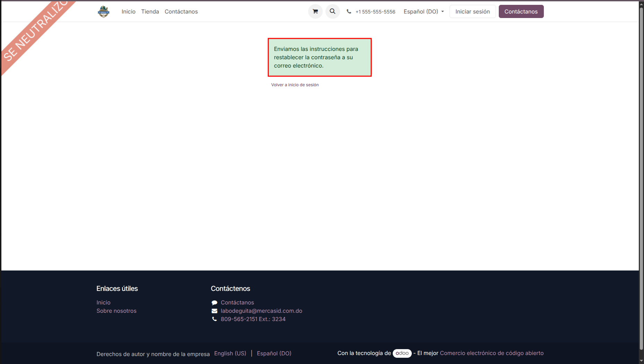The height and width of the screenshot is (364, 644).
Task: Open the Inicio menu item
Action: click(x=128, y=11)
